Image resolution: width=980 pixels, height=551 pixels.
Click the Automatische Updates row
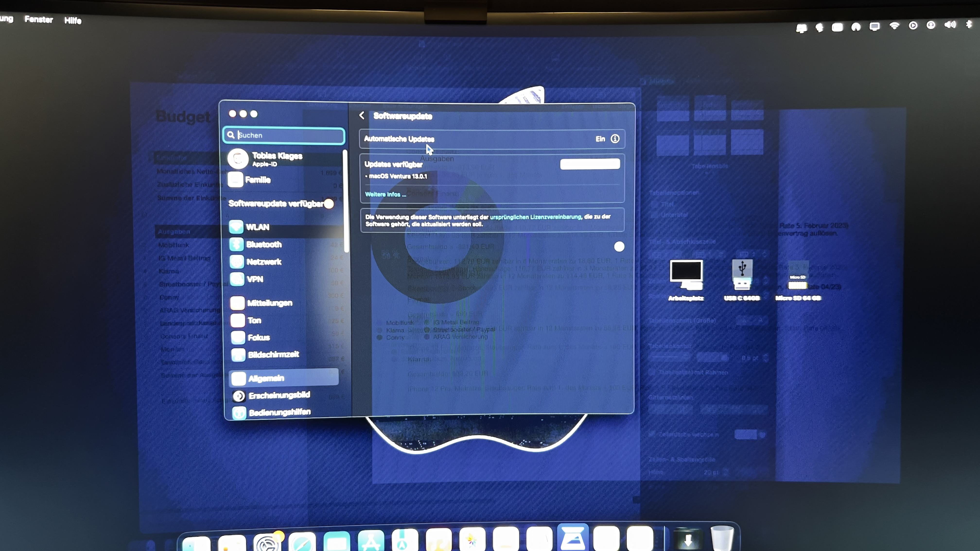point(492,139)
